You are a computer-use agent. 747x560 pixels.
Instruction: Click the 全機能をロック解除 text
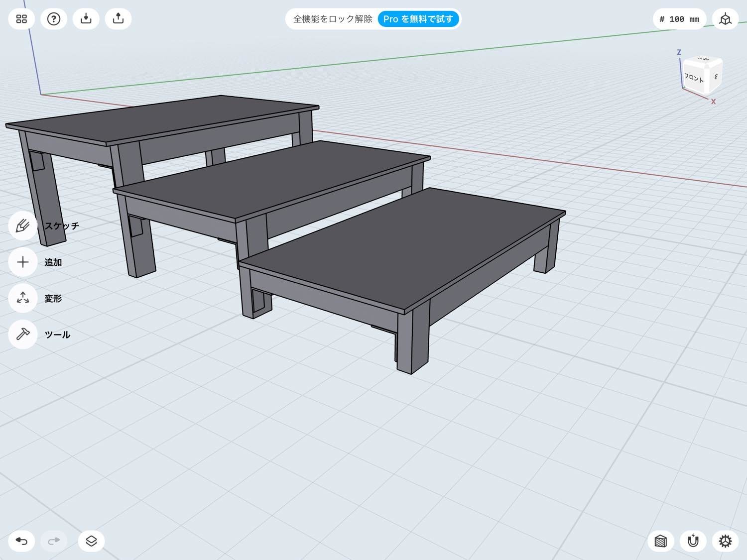333,19
